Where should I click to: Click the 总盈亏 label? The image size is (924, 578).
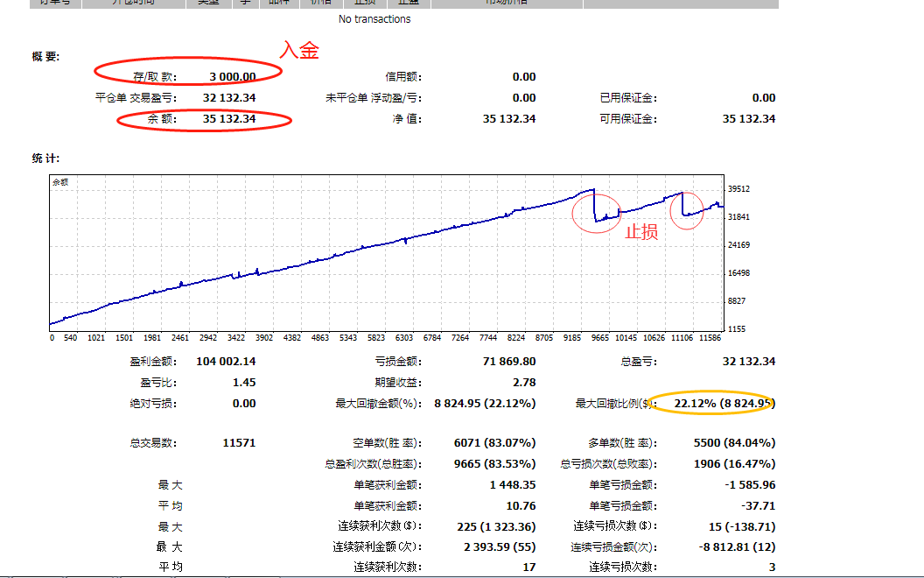(639, 362)
